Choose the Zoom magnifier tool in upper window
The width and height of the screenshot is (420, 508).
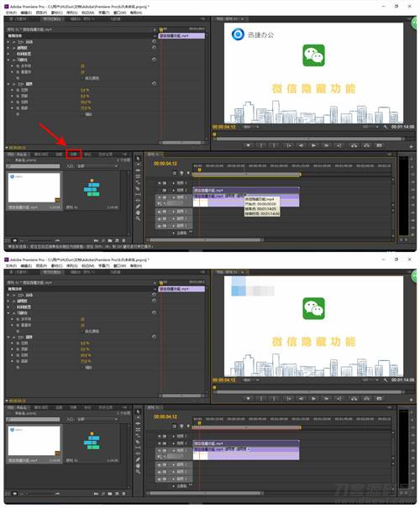click(138, 218)
